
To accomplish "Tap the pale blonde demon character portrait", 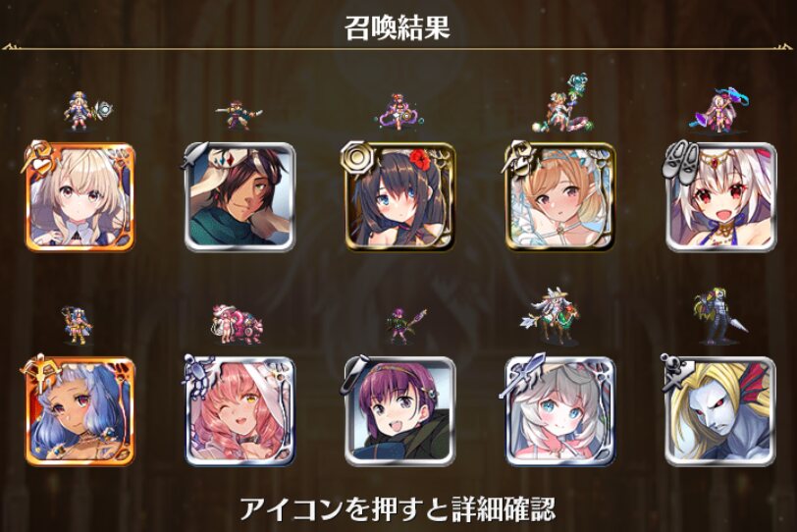I will click(x=720, y=411).
